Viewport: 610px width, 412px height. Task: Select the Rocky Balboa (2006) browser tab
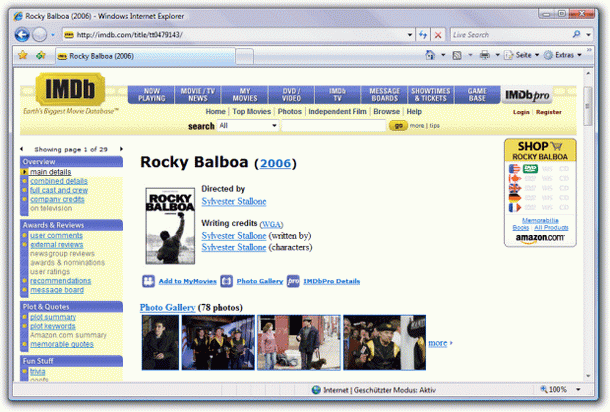[145, 56]
